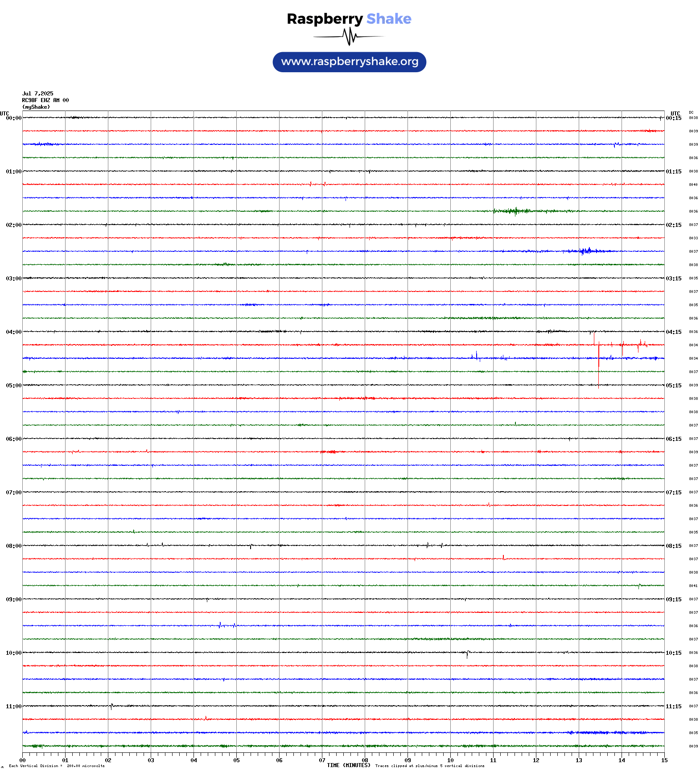Screen dimensions: 700x772
Task: Select the "08:00" hour label
Action: (x=14, y=546)
